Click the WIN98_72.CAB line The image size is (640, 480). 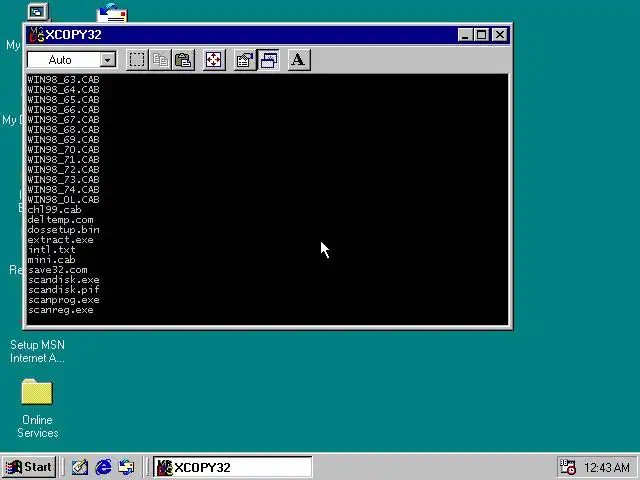pos(63,169)
